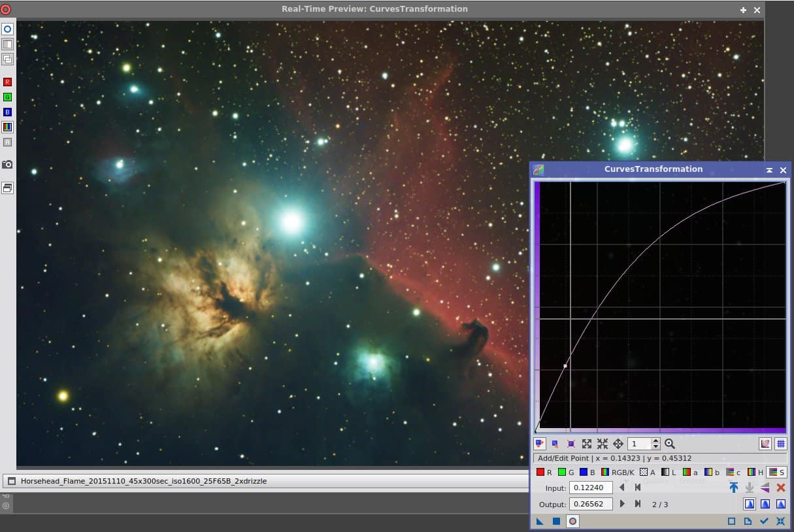Select the Red channel tab
Screen dimensions: 794x532
pyautogui.click(x=544, y=472)
